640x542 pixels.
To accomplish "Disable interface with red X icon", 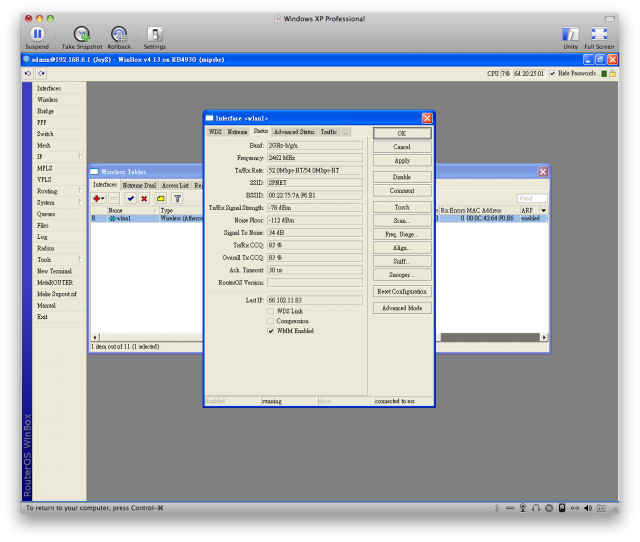I will (x=144, y=199).
